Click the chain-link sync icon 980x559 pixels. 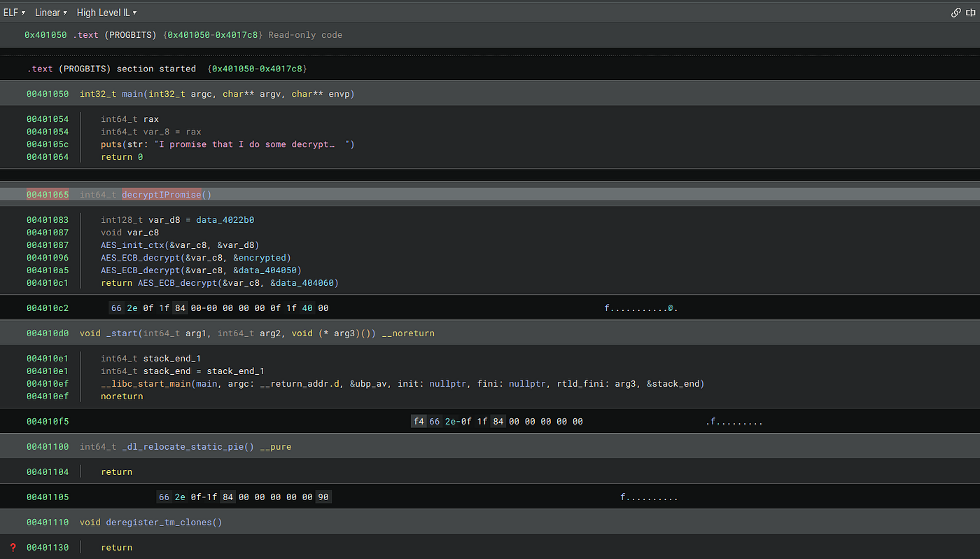tap(955, 13)
